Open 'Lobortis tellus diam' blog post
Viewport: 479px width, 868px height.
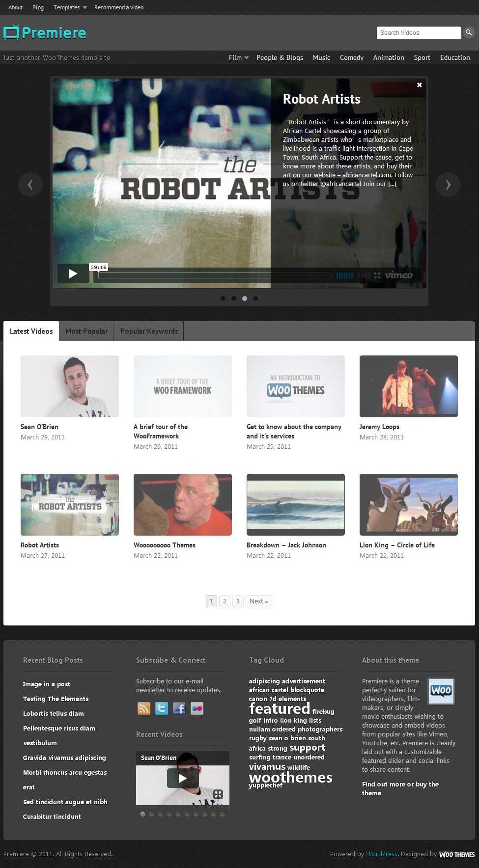pyautogui.click(x=54, y=713)
